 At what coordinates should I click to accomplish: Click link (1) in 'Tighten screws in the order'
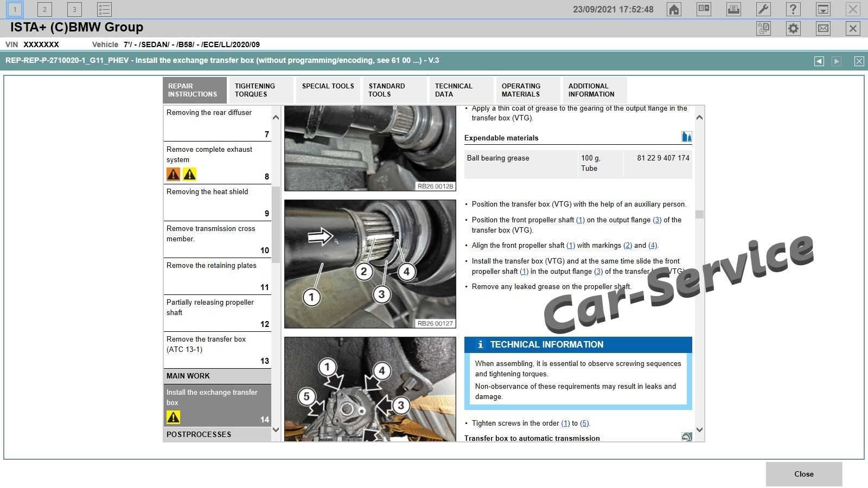tap(565, 423)
